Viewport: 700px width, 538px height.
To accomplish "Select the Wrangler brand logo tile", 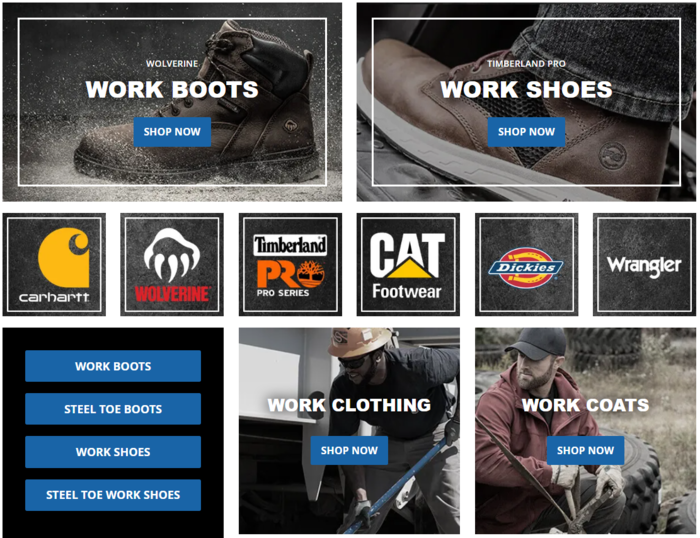I will pyautogui.click(x=644, y=264).
